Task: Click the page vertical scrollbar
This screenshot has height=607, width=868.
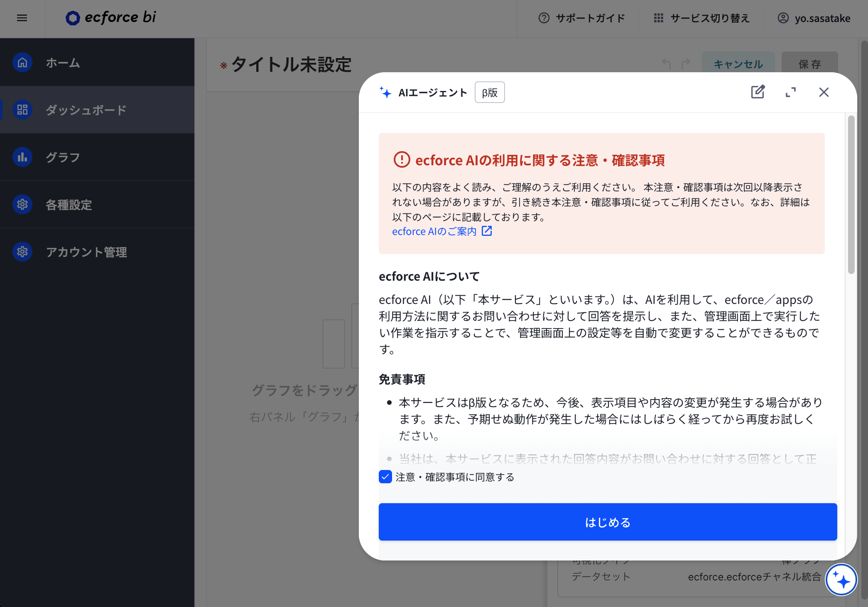Action: (864, 320)
